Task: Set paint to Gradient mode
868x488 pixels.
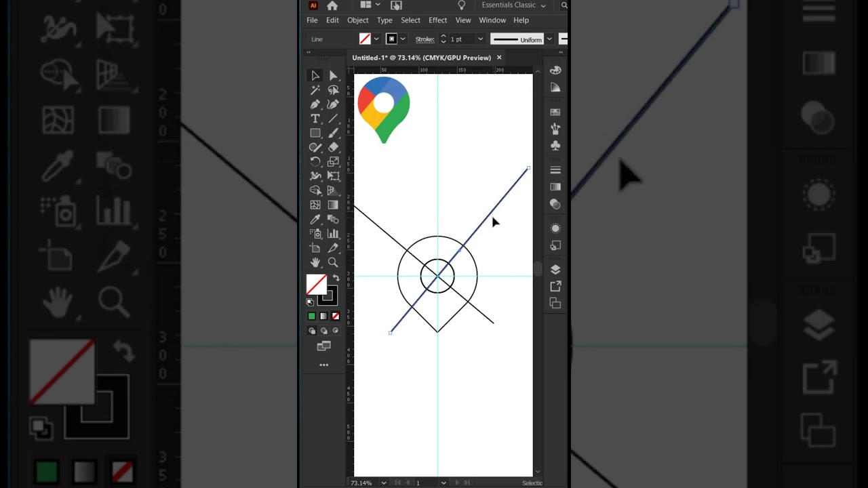Action: [323, 316]
